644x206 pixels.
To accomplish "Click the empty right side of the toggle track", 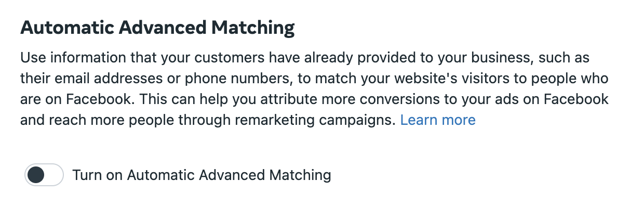I will 54,175.
